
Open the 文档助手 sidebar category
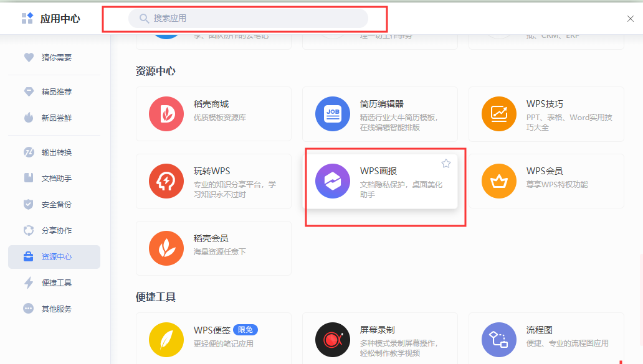point(54,178)
